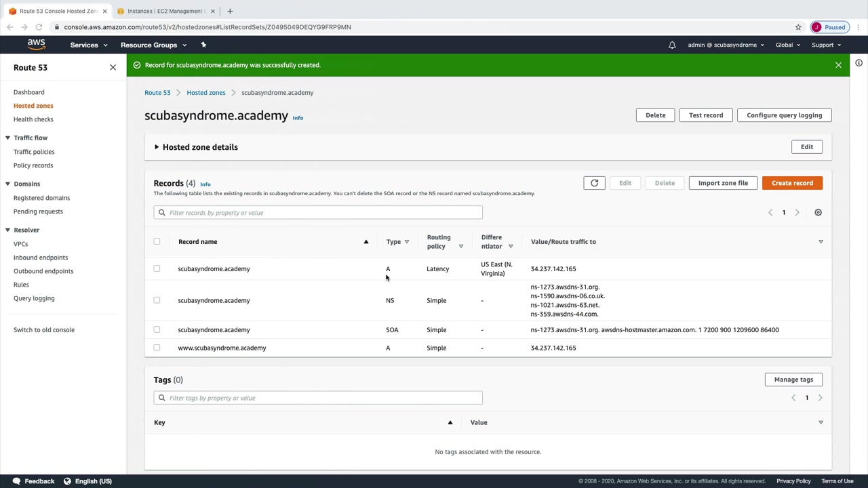Open the Resource Groups dropdown

[x=153, y=45]
